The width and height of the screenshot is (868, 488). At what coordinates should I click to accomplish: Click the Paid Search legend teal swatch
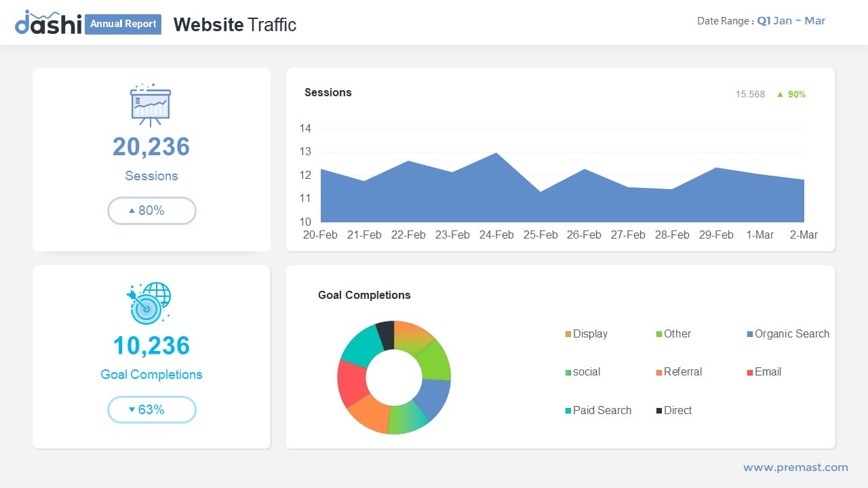coord(568,411)
